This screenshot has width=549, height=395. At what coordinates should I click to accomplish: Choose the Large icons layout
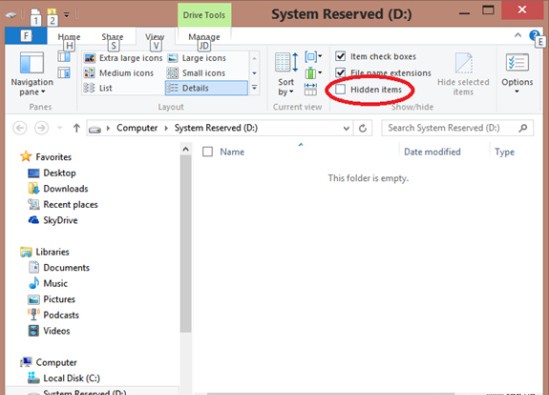click(197, 58)
